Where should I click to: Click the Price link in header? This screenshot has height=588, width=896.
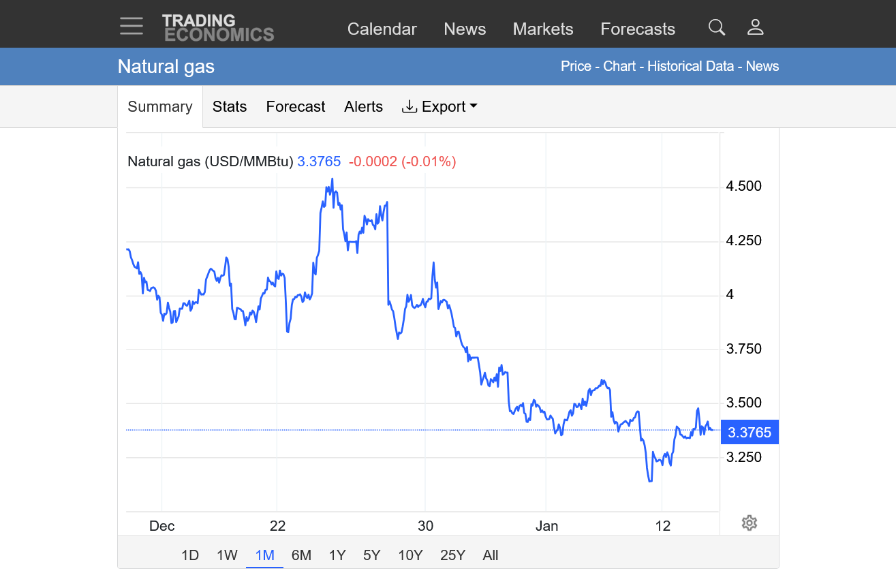(x=576, y=66)
